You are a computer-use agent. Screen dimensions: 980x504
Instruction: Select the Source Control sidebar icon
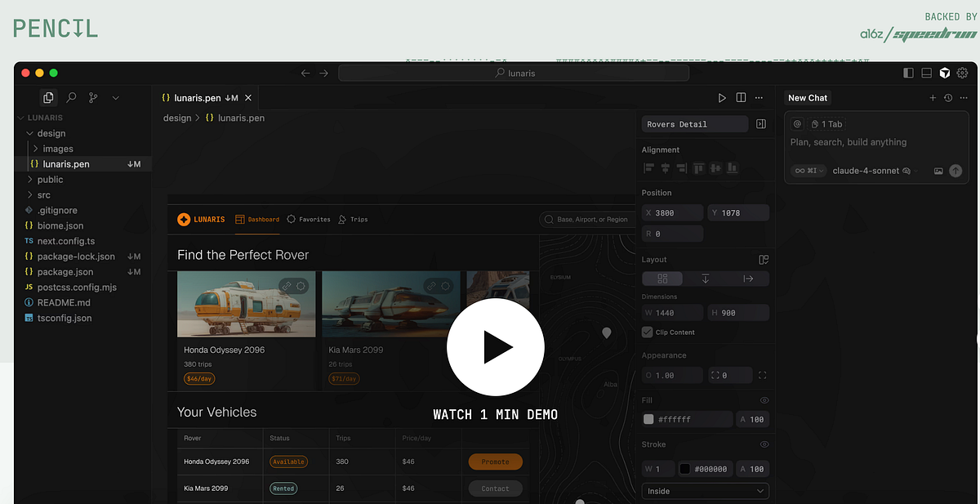click(x=92, y=97)
